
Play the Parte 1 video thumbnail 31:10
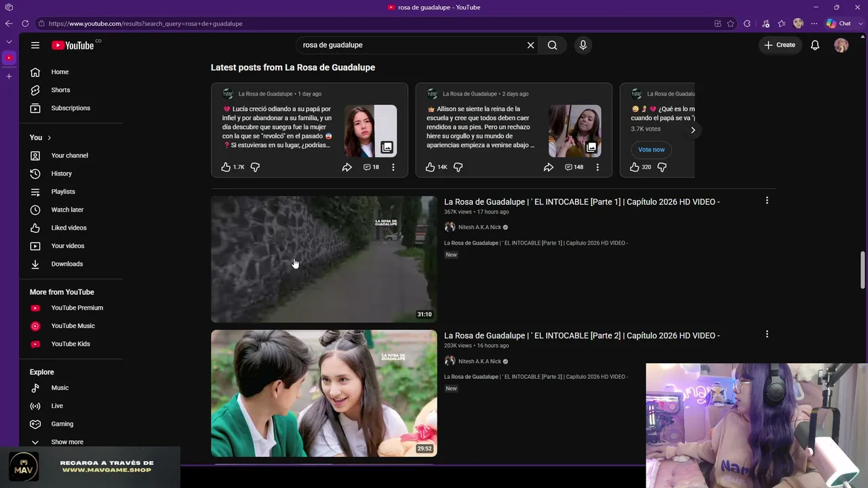pyautogui.click(x=324, y=260)
